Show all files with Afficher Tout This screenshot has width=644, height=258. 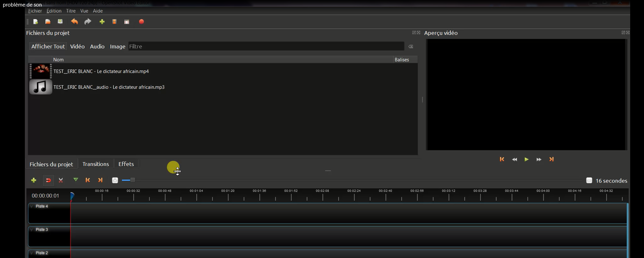(48, 47)
